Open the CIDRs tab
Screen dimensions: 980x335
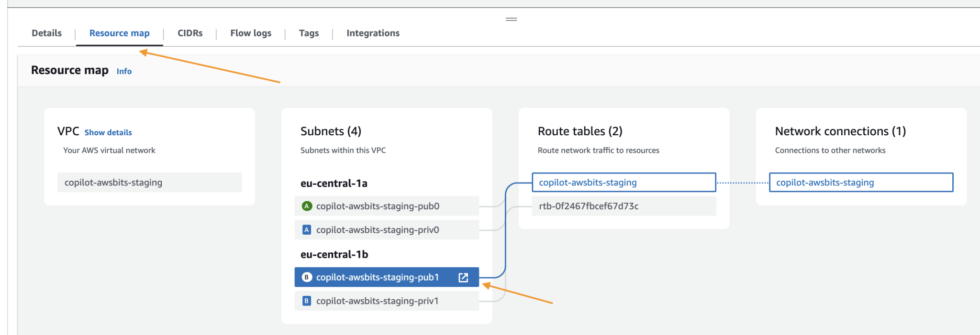pyautogui.click(x=190, y=33)
